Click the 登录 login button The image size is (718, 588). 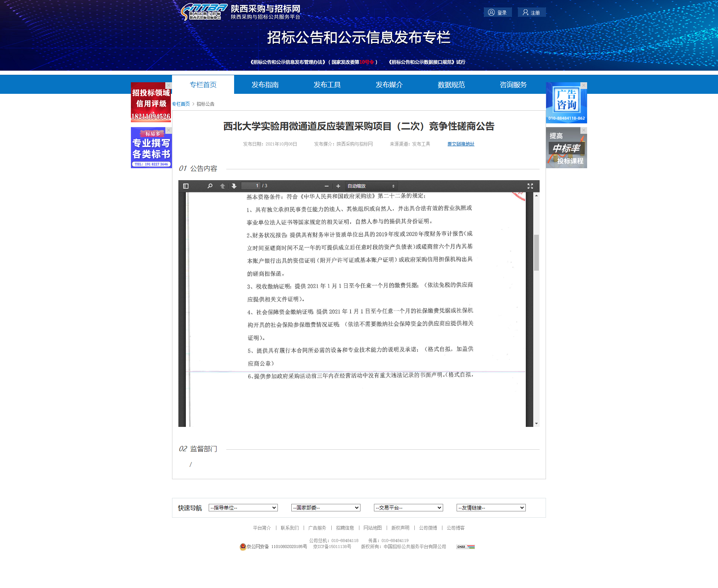pyautogui.click(x=498, y=13)
